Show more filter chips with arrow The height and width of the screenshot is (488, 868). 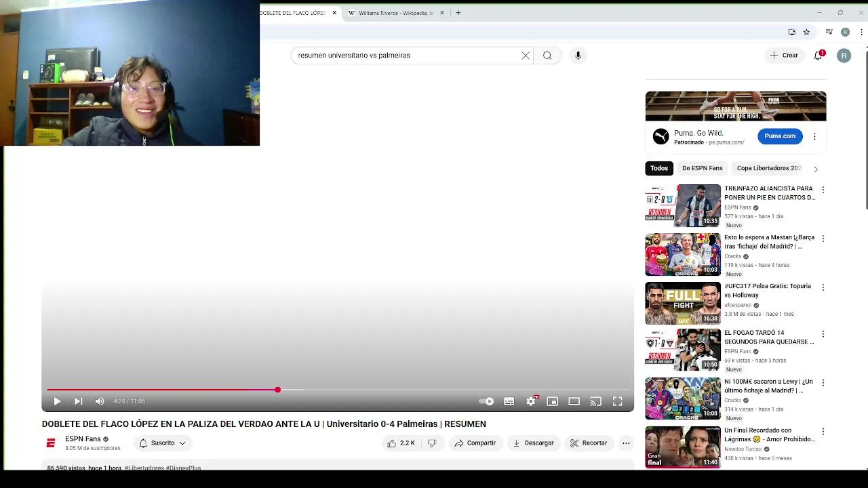click(816, 169)
